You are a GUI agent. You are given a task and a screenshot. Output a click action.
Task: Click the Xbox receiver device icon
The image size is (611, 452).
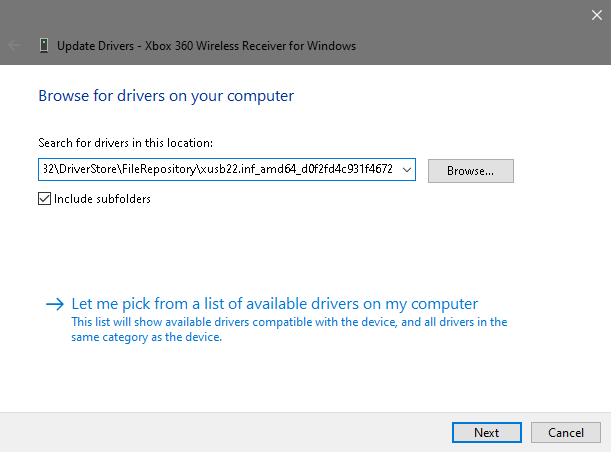click(44, 46)
